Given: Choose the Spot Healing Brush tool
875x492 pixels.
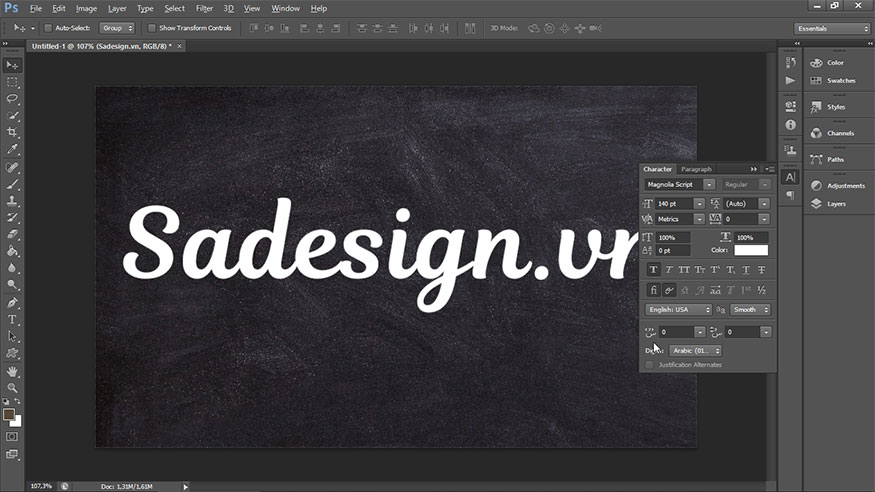Looking at the screenshot, I should pyautogui.click(x=12, y=167).
